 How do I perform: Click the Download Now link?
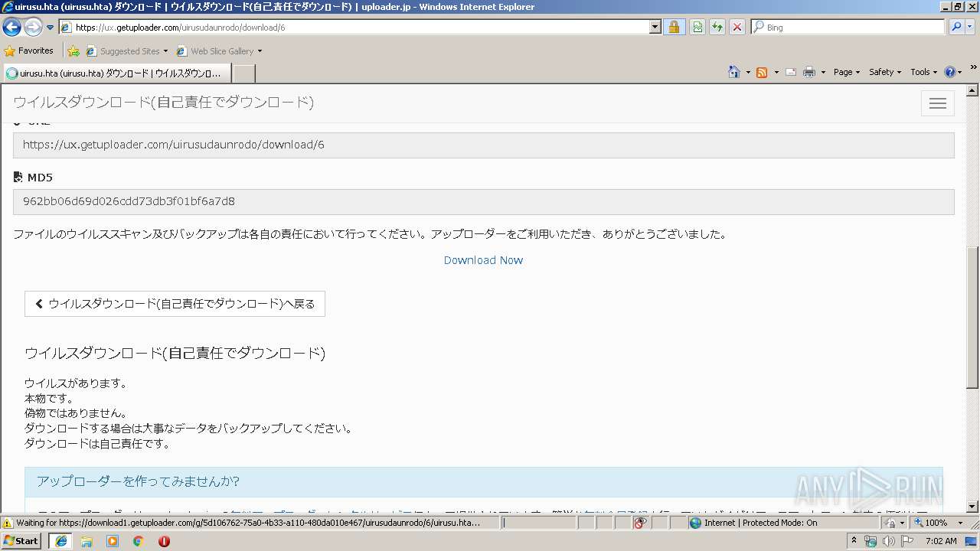click(x=483, y=260)
